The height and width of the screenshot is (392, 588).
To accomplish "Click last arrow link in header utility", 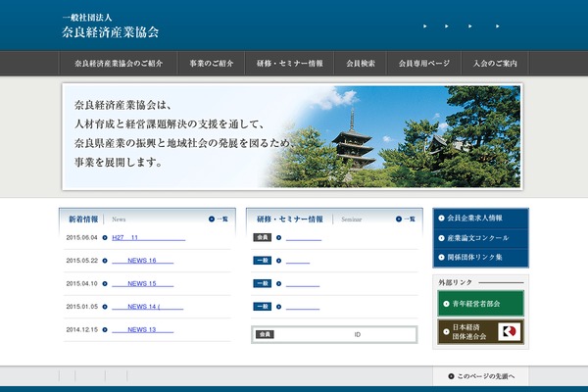I will (497, 25).
